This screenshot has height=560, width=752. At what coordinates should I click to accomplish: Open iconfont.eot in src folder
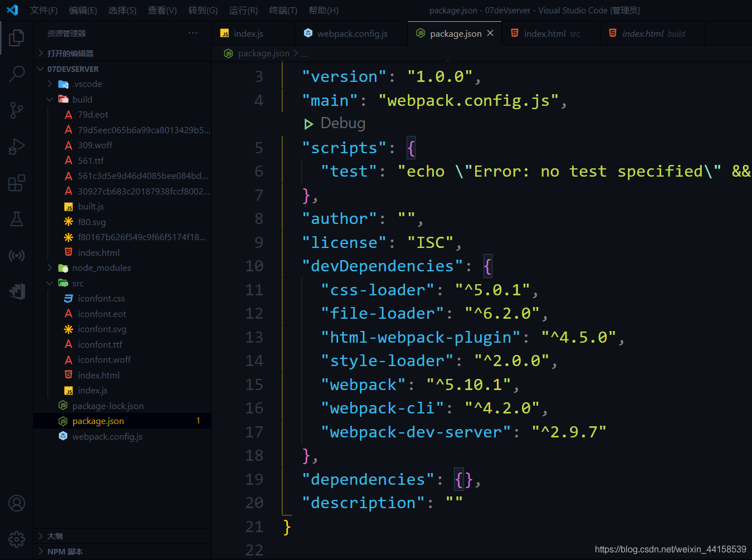click(123, 314)
